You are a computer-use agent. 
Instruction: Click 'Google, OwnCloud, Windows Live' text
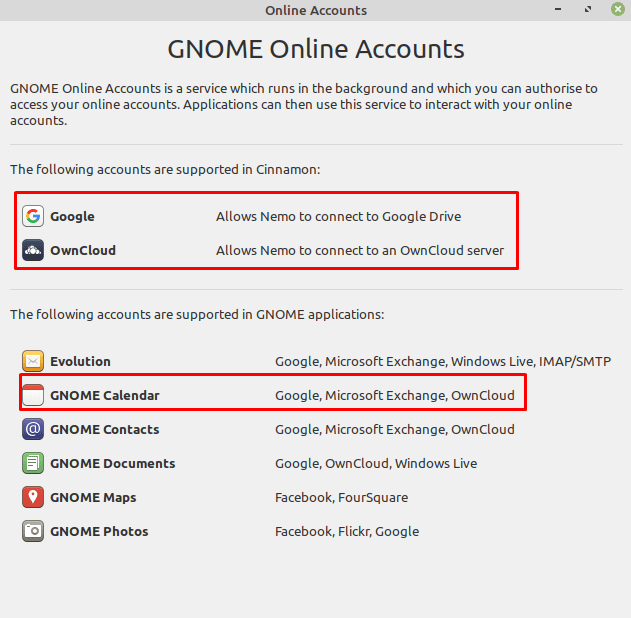(376, 463)
